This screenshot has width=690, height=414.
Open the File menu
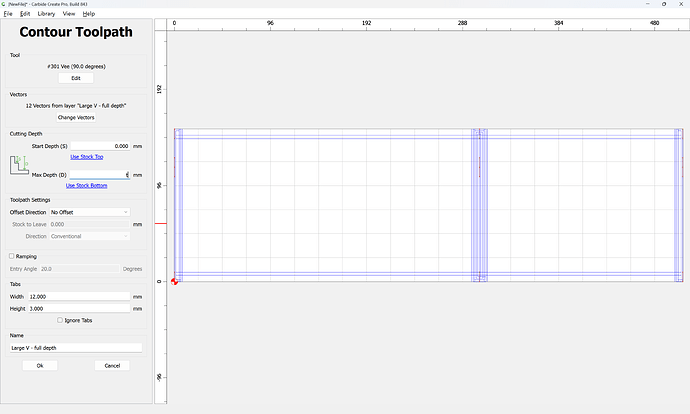pos(8,14)
